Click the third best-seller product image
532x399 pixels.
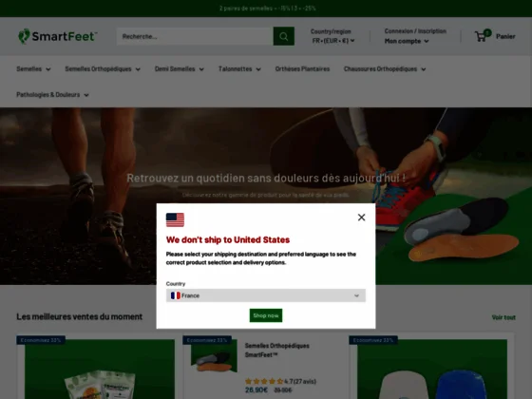tap(432, 370)
